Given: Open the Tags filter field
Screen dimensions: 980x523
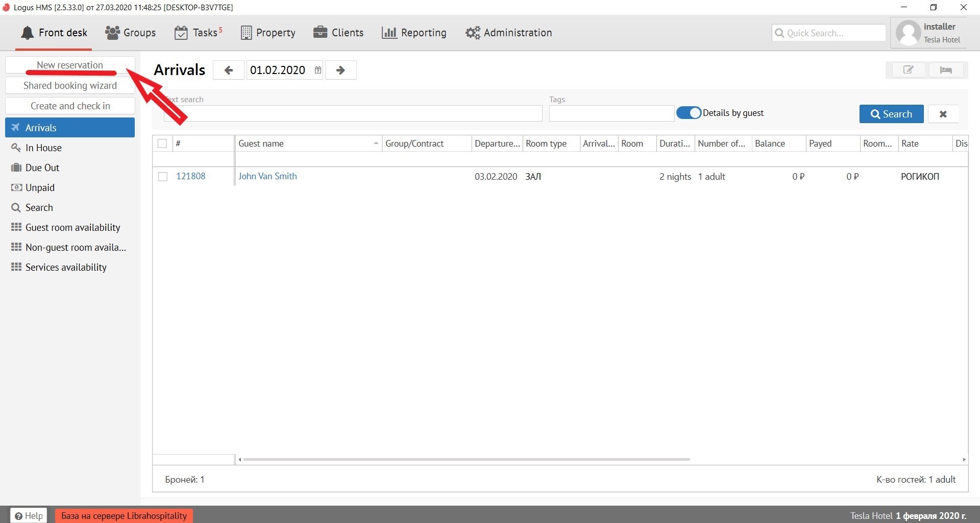Looking at the screenshot, I should (611, 113).
